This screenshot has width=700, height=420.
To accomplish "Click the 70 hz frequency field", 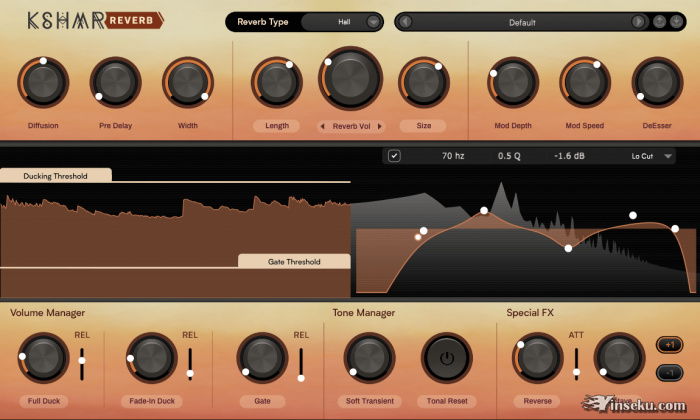I will (453, 155).
